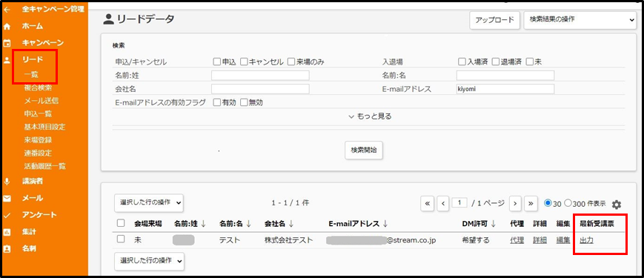Click the 名前:名 search field
The image size is (644, 278).
pos(505,76)
